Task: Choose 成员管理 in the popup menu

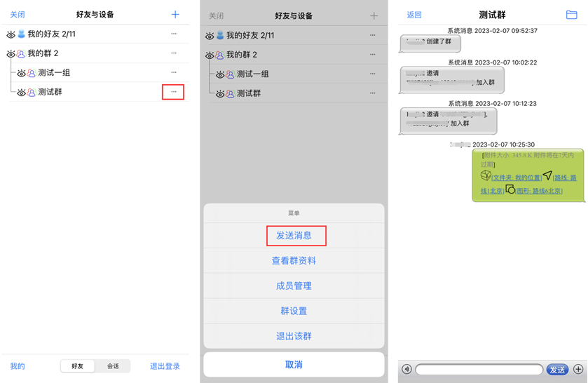Action: tap(294, 285)
